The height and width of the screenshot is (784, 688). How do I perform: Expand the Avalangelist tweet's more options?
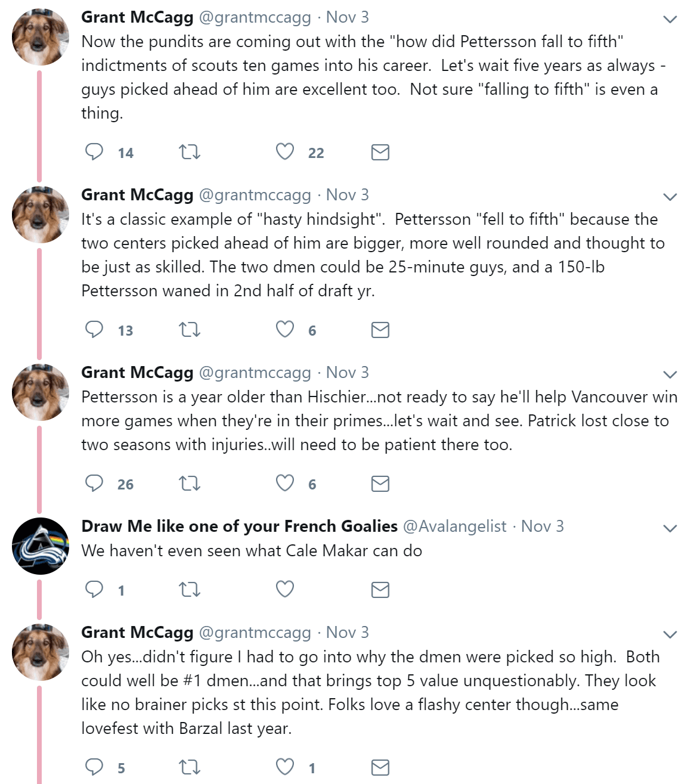pos(670,529)
